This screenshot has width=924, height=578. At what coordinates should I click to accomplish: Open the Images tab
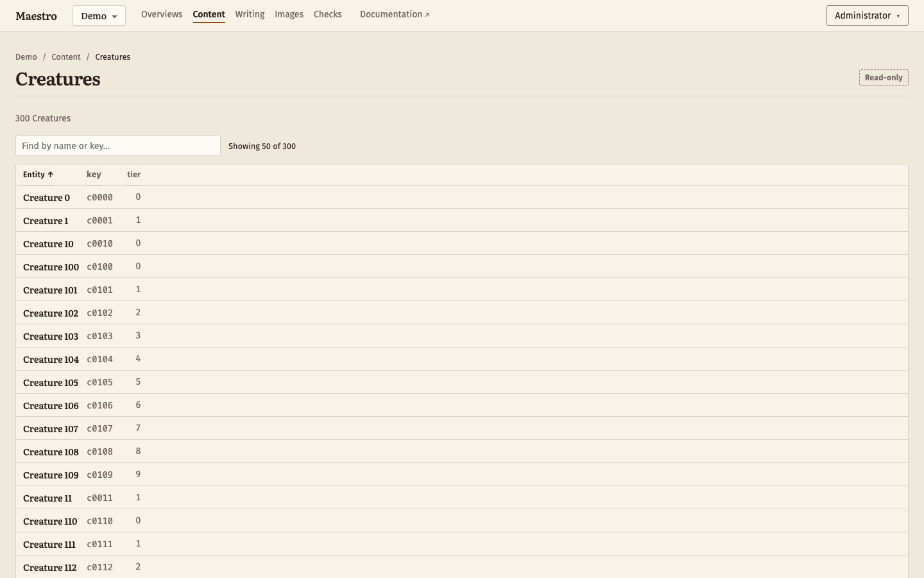click(x=289, y=14)
